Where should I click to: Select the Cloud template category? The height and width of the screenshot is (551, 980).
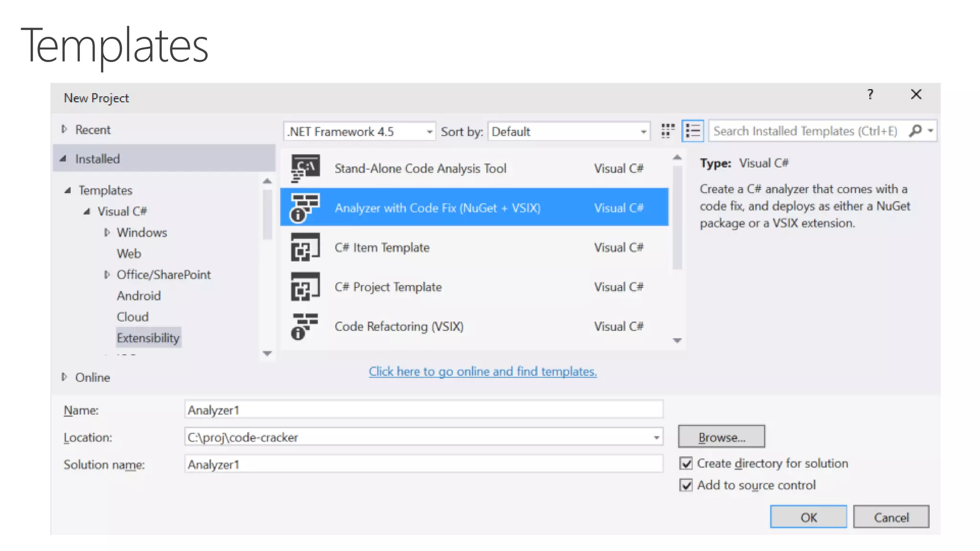[x=133, y=317]
